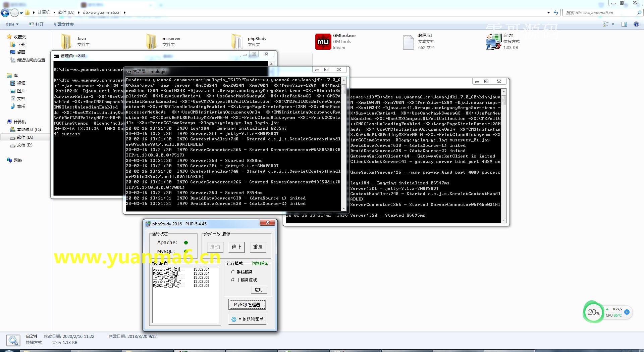Go back with the Explorer back arrow
Viewport: 644px width, 352px height.
5,13
